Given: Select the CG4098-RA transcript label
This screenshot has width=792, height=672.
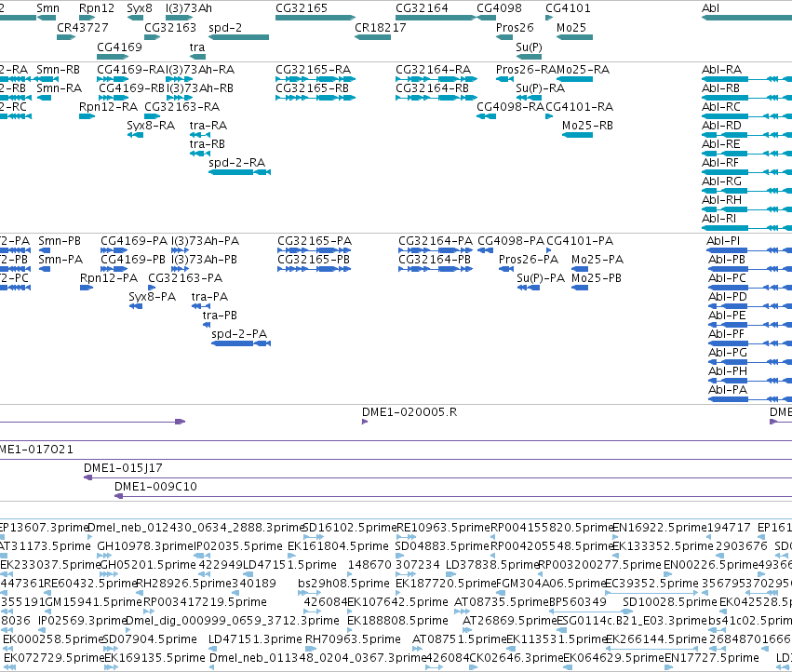Looking at the screenshot, I should [511, 107].
